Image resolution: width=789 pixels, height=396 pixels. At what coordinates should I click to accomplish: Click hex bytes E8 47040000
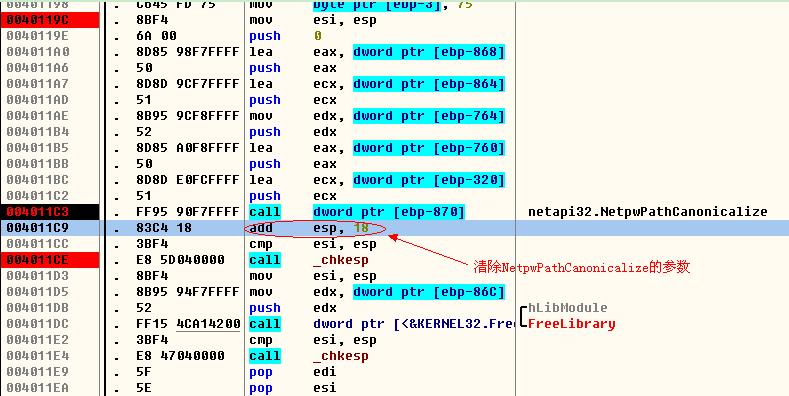[x=180, y=356]
